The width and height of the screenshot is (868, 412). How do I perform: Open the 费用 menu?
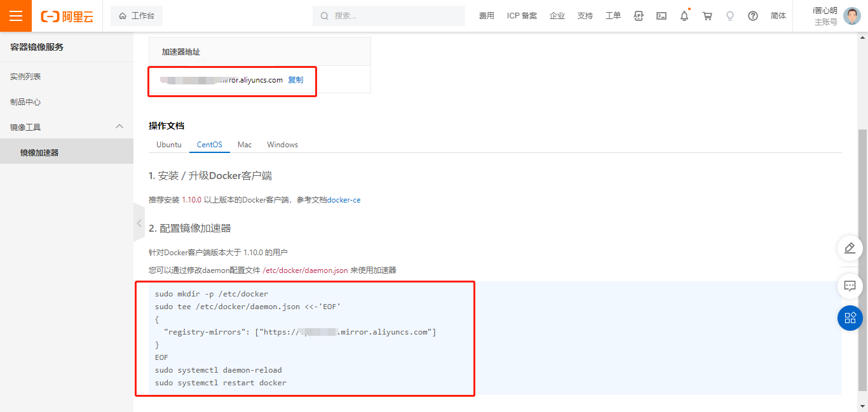click(x=487, y=16)
